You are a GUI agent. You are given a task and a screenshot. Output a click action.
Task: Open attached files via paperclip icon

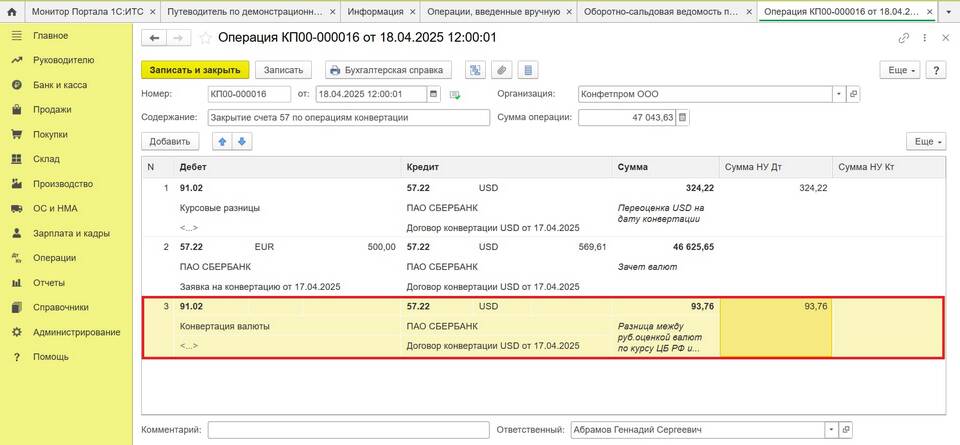pyautogui.click(x=502, y=70)
